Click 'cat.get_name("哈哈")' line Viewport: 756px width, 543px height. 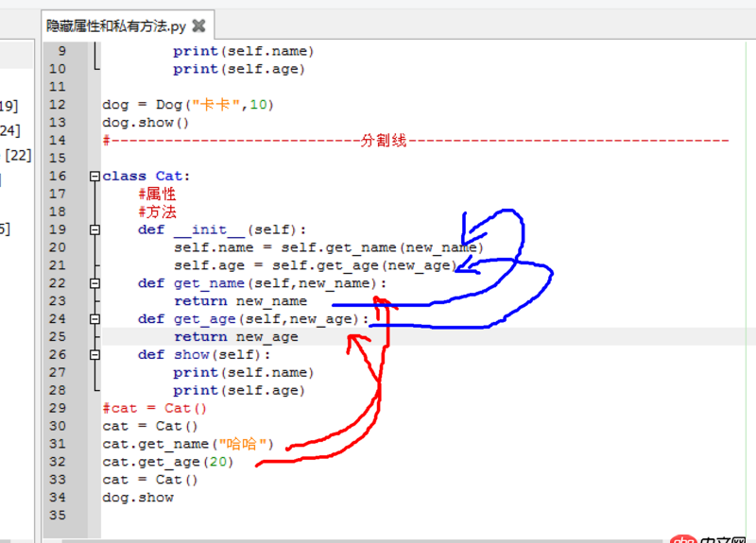point(188,444)
